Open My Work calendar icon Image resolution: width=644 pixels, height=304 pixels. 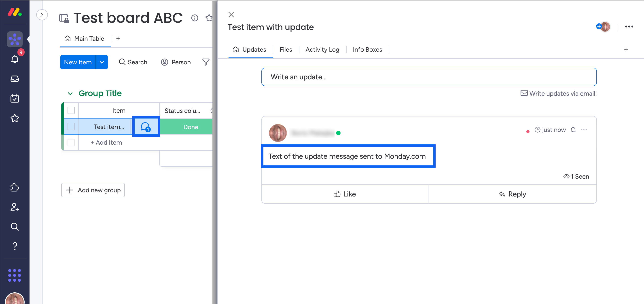15,99
